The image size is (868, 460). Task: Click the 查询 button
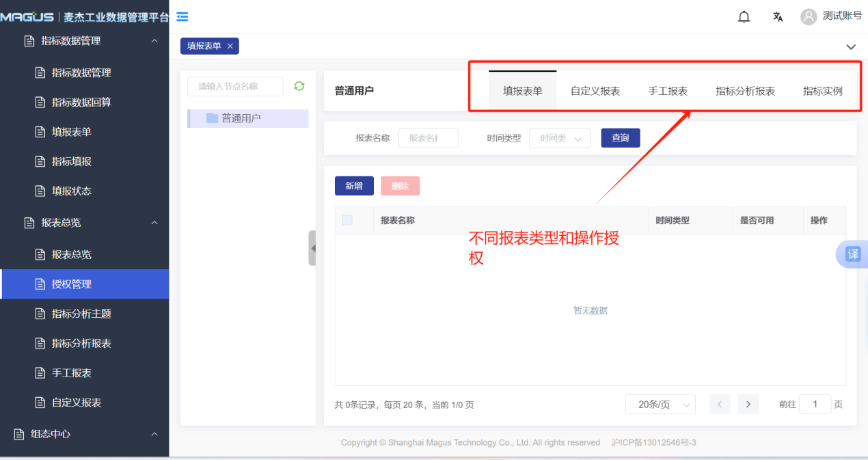point(620,138)
